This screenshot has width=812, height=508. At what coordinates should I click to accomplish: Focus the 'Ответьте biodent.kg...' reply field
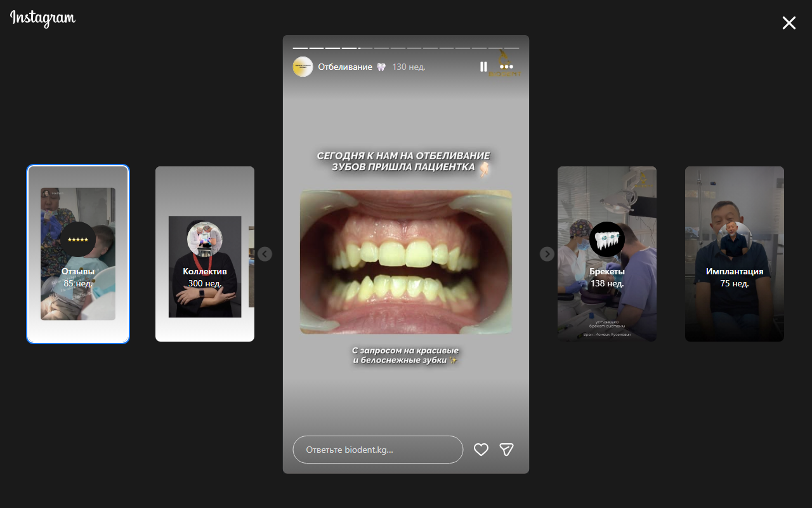[378, 450]
